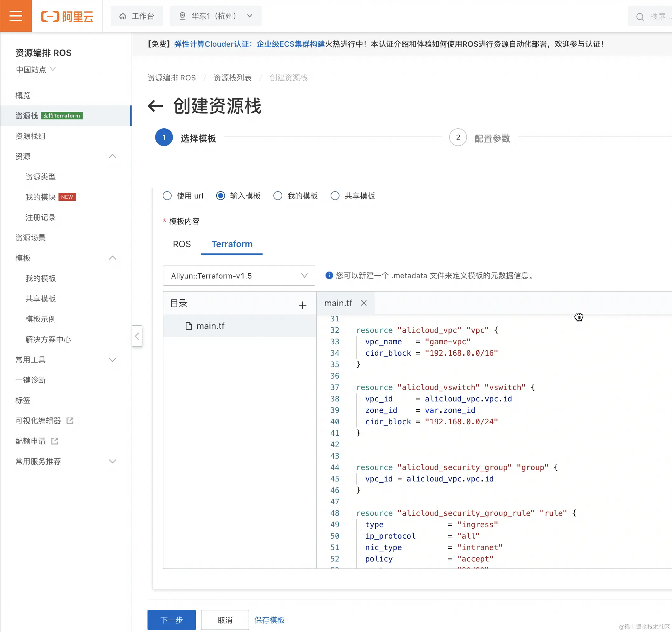Image resolution: width=672 pixels, height=632 pixels.
Task: Select the 使用 url radio option
Action: pyautogui.click(x=167, y=196)
